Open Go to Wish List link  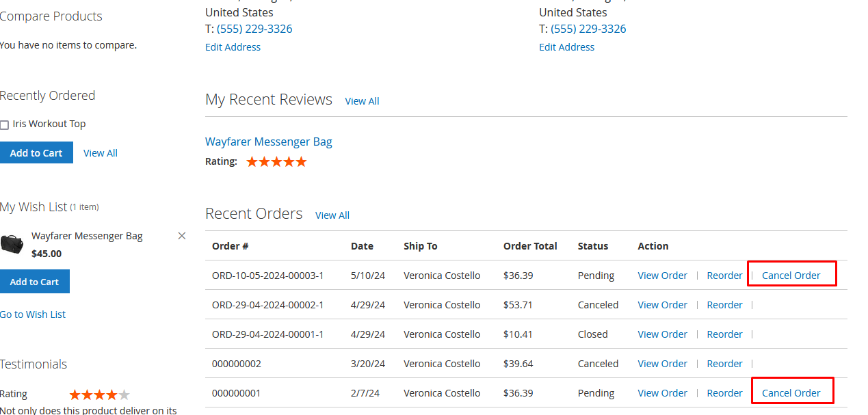point(33,314)
